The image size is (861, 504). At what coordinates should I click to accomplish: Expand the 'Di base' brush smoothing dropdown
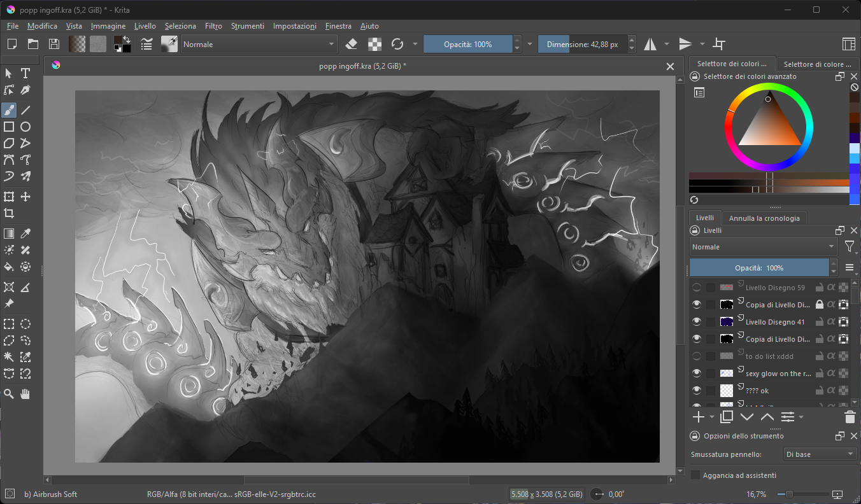point(820,454)
